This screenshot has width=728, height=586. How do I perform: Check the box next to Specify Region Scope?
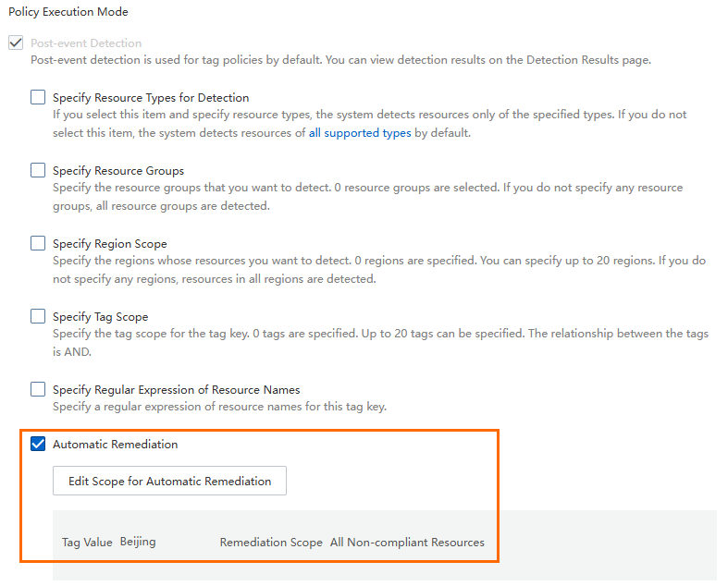pos(38,243)
